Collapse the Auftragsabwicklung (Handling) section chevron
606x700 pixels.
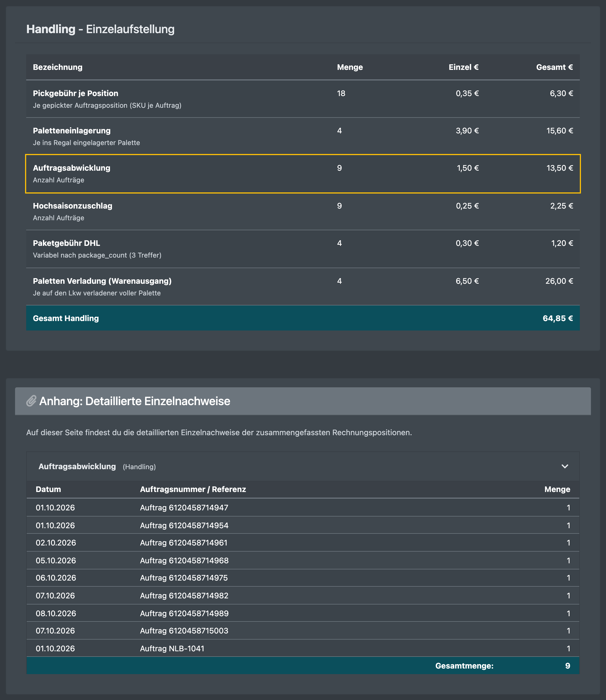click(x=565, y=466)
